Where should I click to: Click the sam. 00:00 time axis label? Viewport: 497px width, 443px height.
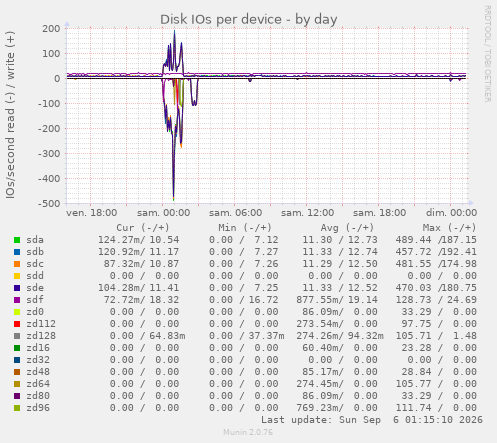pos(163,213)
